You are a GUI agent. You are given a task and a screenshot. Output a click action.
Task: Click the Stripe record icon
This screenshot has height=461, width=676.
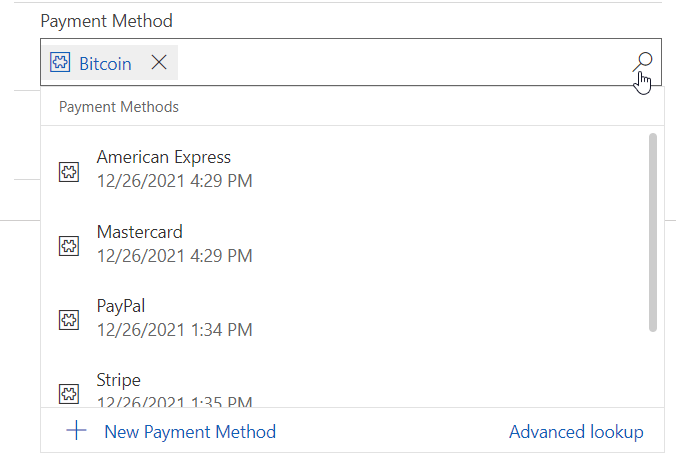69,394
